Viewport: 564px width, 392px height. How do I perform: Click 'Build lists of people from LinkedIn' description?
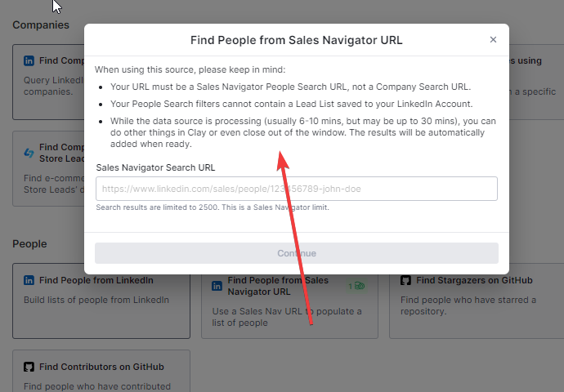tap(96, 300)
